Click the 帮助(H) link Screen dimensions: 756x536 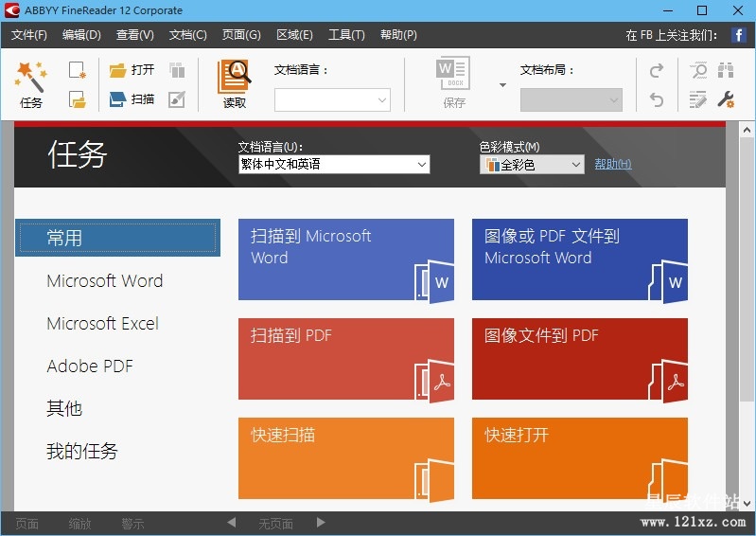[613, 164]
